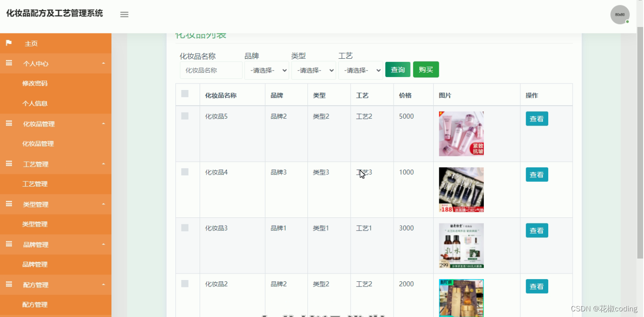
Task: Toggle the sidebar with the hamburger icon
Action: (124, 14)
